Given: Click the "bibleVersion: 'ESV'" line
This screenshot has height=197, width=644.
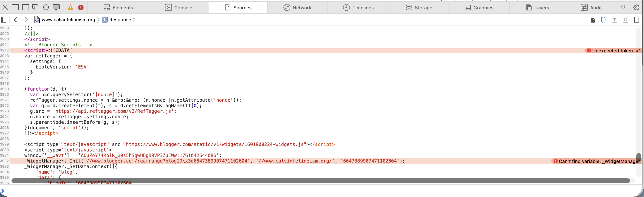Looking at the screenshot, I should 62,67.
